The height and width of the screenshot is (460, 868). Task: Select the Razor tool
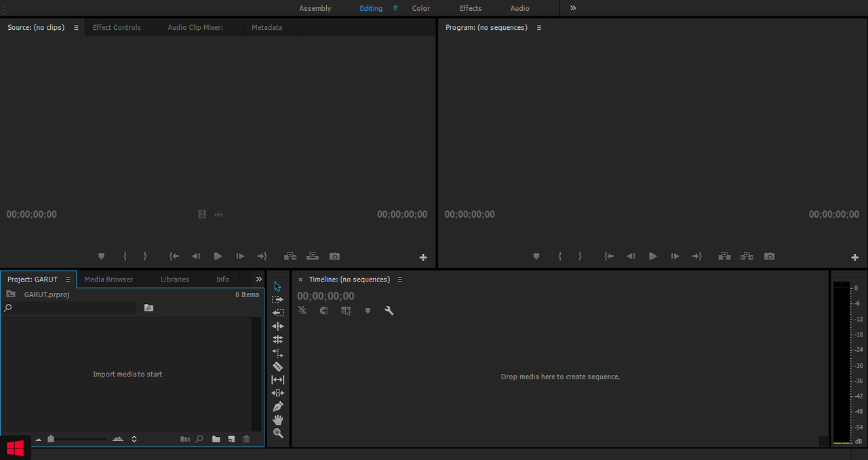pos(277,366)
